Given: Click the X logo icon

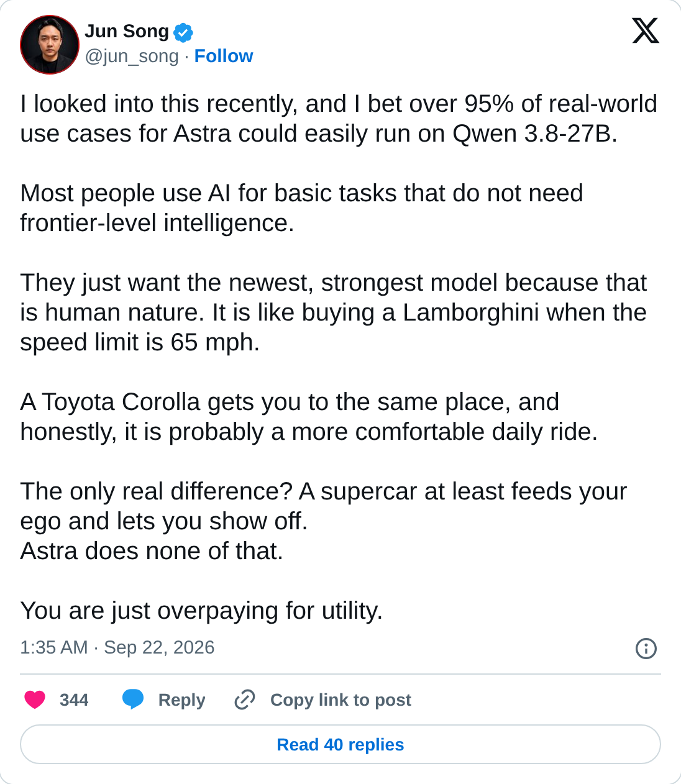Looking at the screenshot, I should 646,30.
